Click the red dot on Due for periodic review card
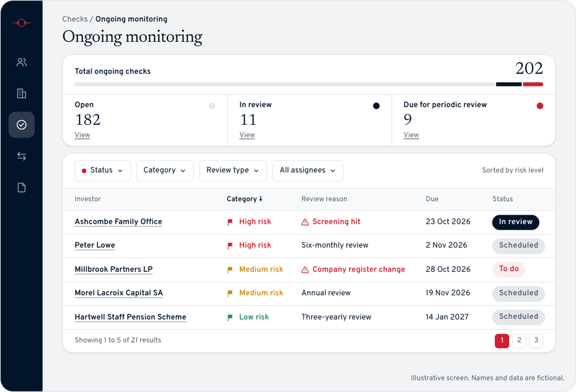The height and width of the screenshot is (392, 576). [x=540, y=106]
